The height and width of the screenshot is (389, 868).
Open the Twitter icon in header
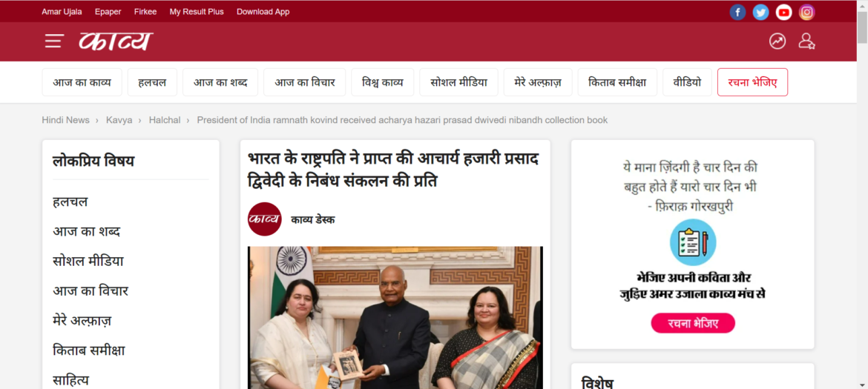point(760,12)
